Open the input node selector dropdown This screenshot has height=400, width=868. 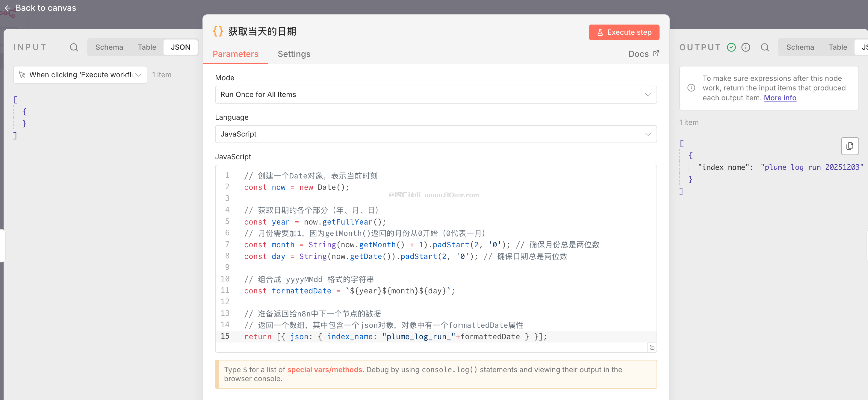point(80,75)
